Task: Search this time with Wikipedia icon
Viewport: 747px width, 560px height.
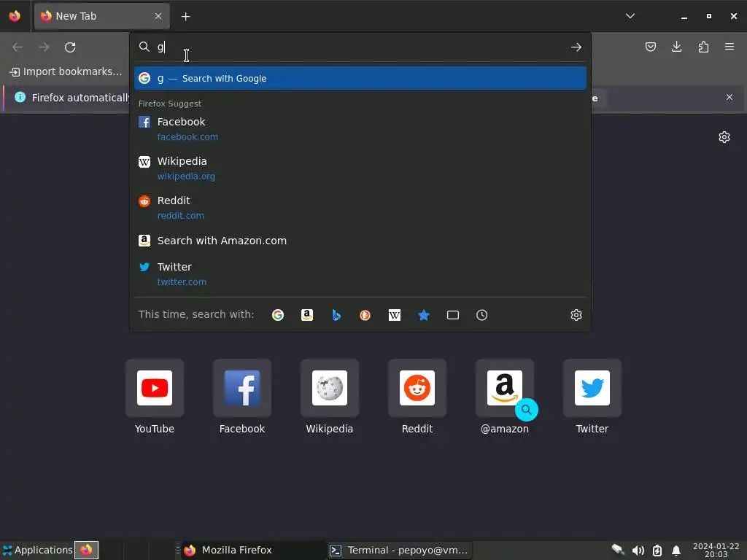Action: coord(395,315)
